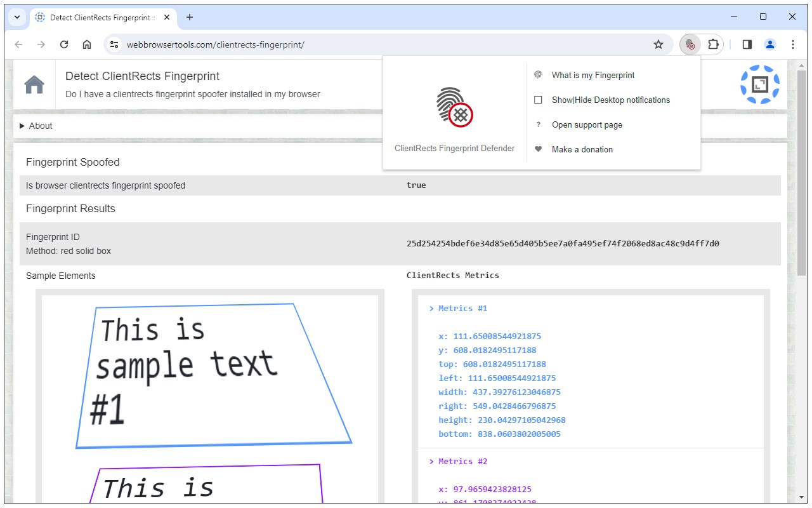812x508 pixels.
Task: Expand the About section
Action: (x=36, y=126)
